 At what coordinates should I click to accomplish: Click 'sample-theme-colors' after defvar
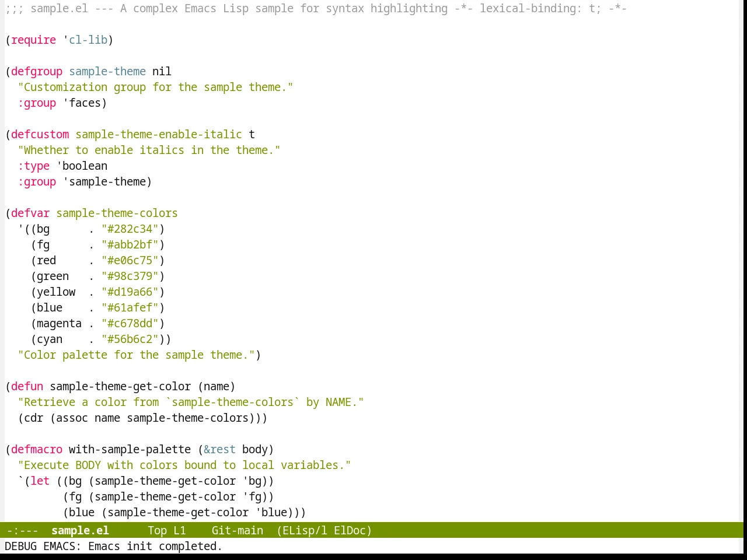117,213
